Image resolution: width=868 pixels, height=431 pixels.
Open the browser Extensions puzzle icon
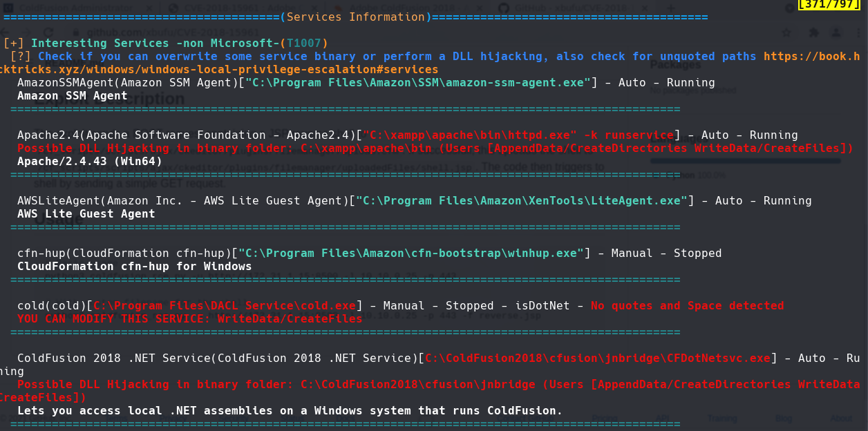coord(813,32)
